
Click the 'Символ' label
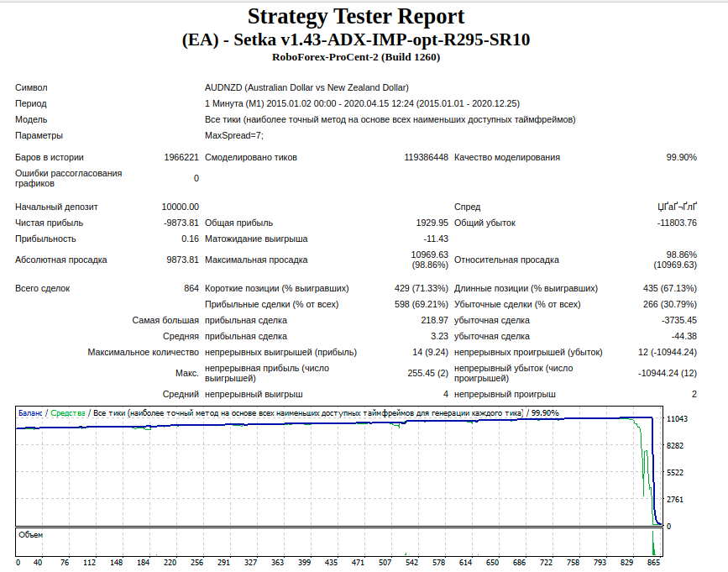click(x=31, y=87)
